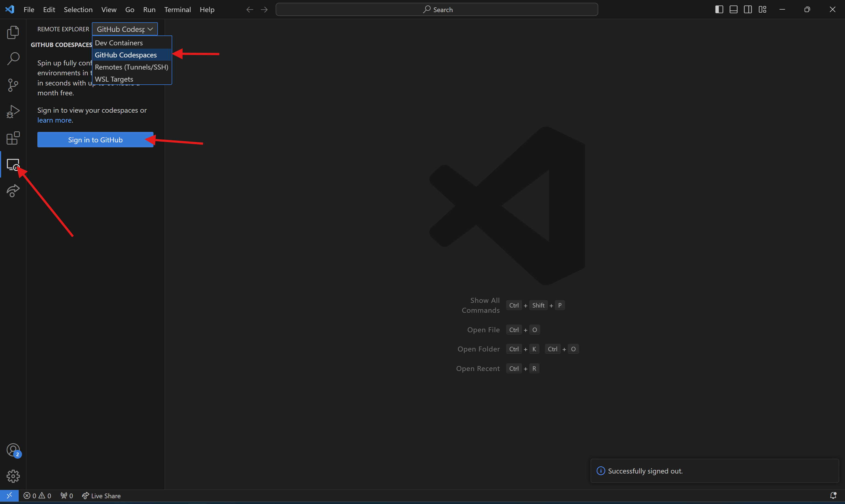
Task: Select Dev Containers from the dropdown list
Action: pos(119,42)
